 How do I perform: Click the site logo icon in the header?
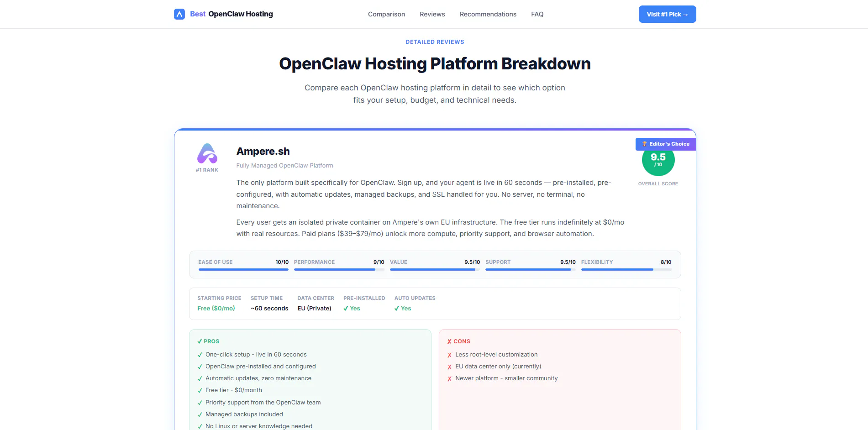pyautogui.click(x=179, y=14)
